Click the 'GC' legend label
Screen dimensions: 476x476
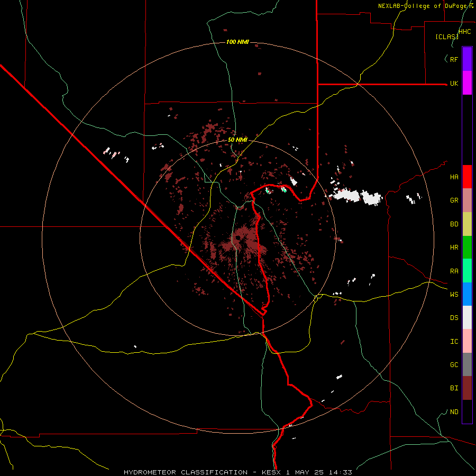point(454,365)
